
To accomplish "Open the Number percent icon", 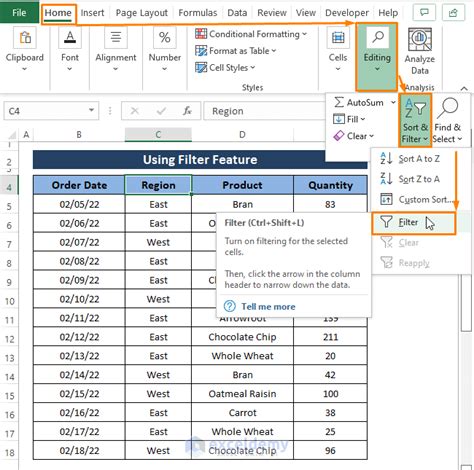I will [x=164, y=38].
